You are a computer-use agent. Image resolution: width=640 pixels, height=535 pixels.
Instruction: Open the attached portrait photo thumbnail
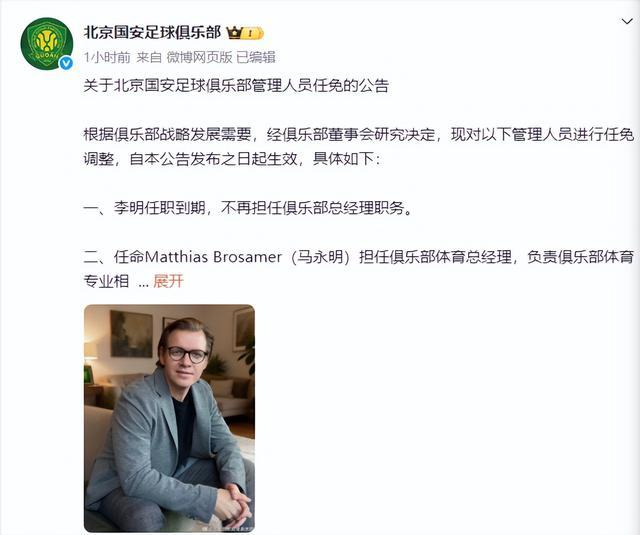point(169,418)
